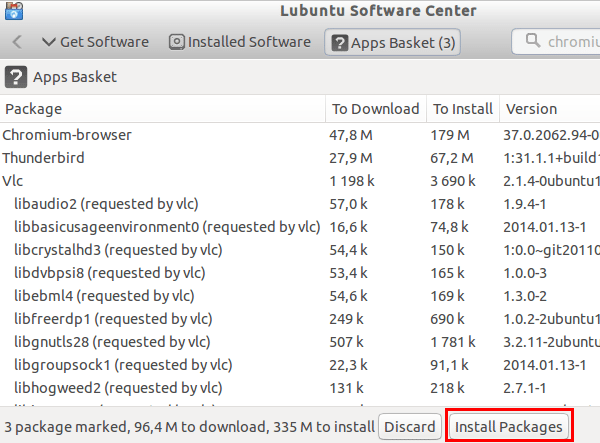Click the magnifier search icon
The image size is (600, 443).
(x=533, y=40)
